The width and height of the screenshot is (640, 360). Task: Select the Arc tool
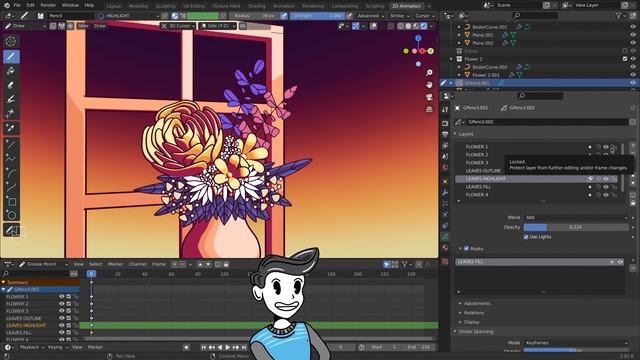pyautogui.click(x=11, y=173)
